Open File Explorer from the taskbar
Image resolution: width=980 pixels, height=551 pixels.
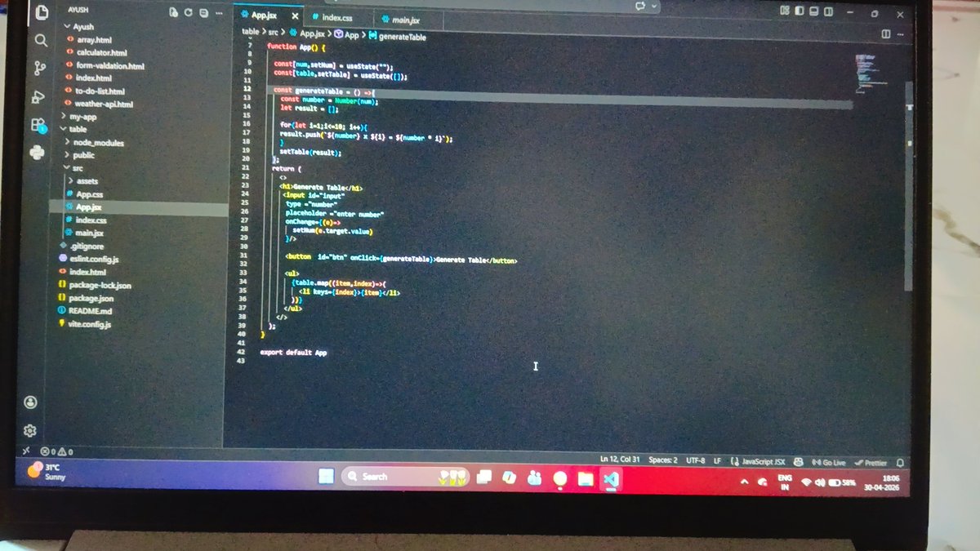pos(585,479)
